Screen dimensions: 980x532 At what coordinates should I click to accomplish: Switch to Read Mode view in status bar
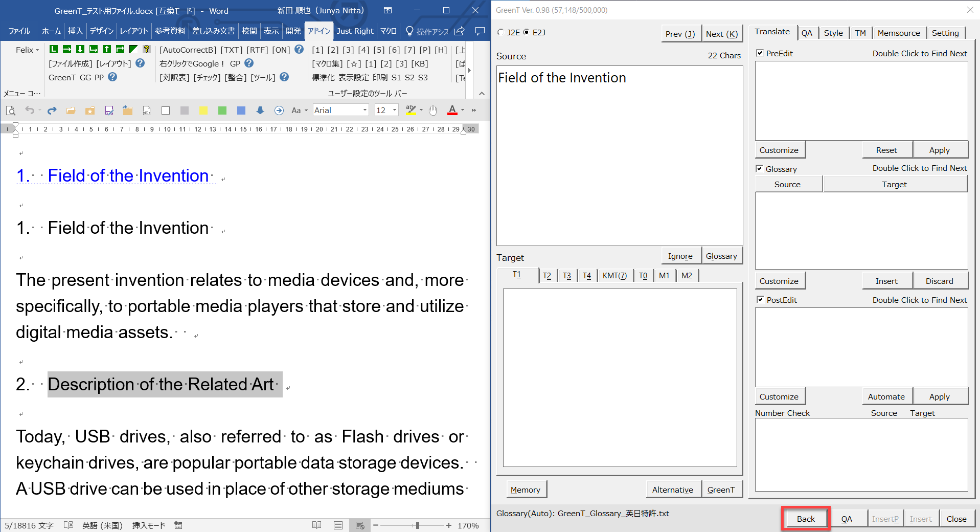point(317,525)
